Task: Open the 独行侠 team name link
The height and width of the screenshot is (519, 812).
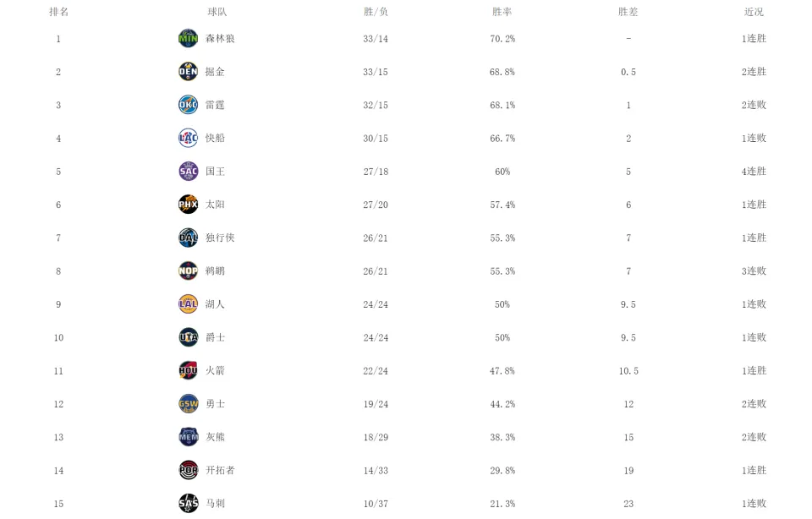Action: 220,238
